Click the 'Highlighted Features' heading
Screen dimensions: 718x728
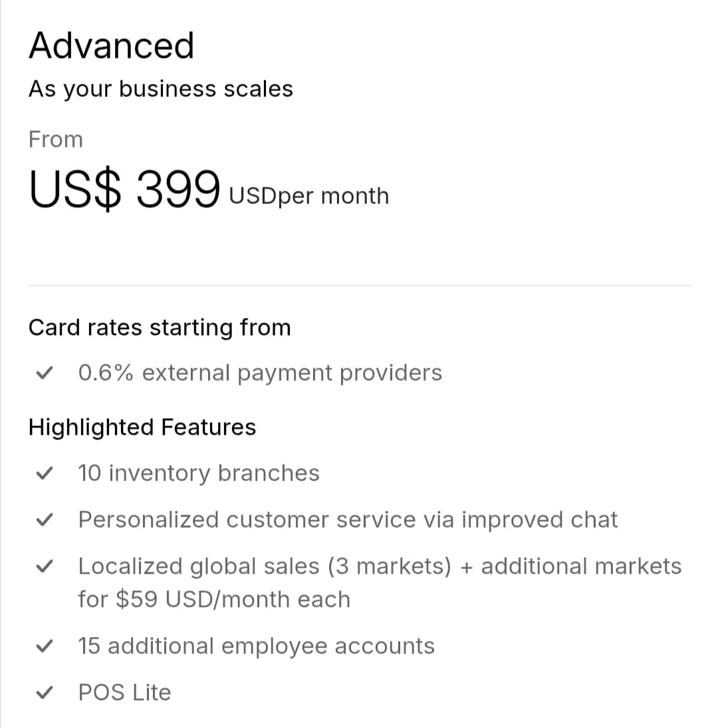point(142,427)
